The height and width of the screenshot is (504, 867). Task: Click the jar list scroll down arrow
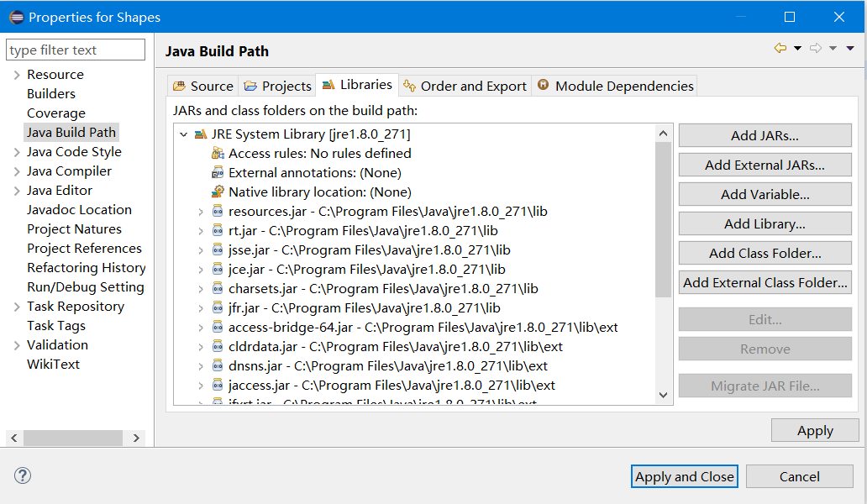[664, 395]
